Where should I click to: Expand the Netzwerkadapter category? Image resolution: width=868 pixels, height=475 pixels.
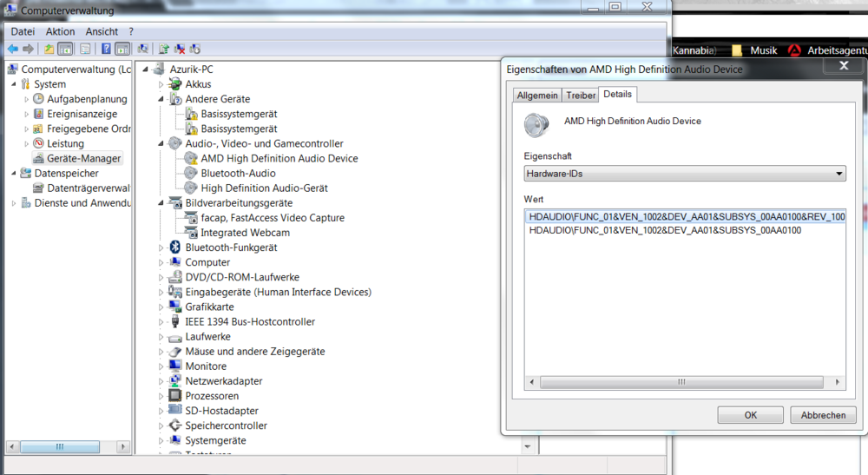[x=161, y=381]
